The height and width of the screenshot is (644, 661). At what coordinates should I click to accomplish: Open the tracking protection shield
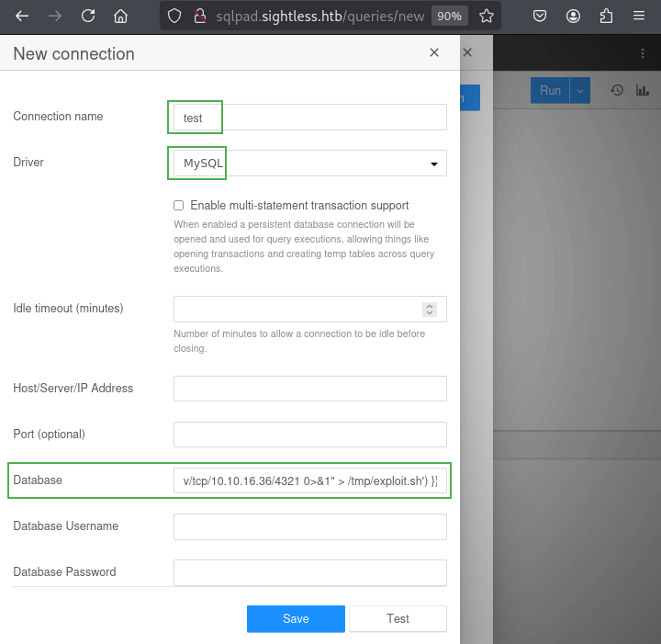point(174,17)
